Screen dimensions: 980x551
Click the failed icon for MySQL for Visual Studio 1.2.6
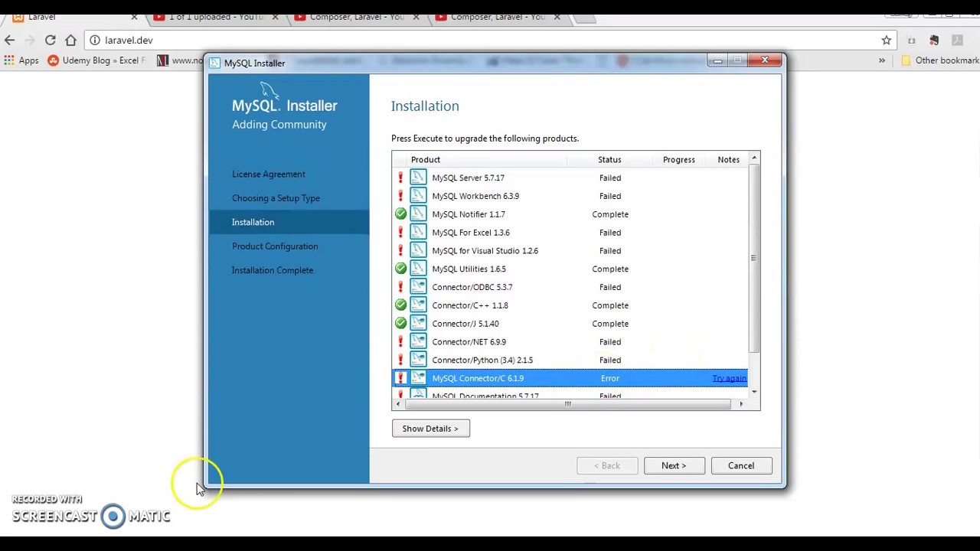click(x=400, y=250)
